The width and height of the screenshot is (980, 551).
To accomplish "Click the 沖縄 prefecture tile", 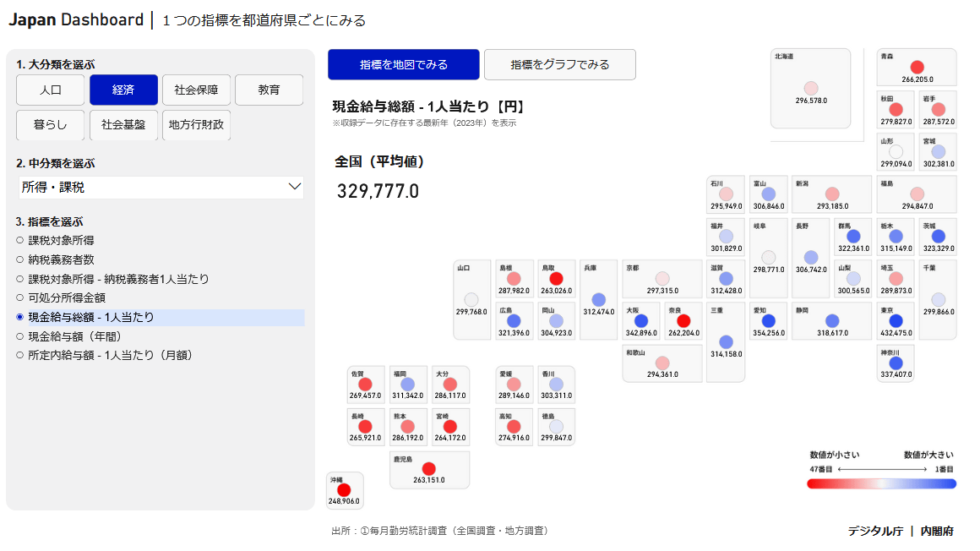I will (344, 490).
